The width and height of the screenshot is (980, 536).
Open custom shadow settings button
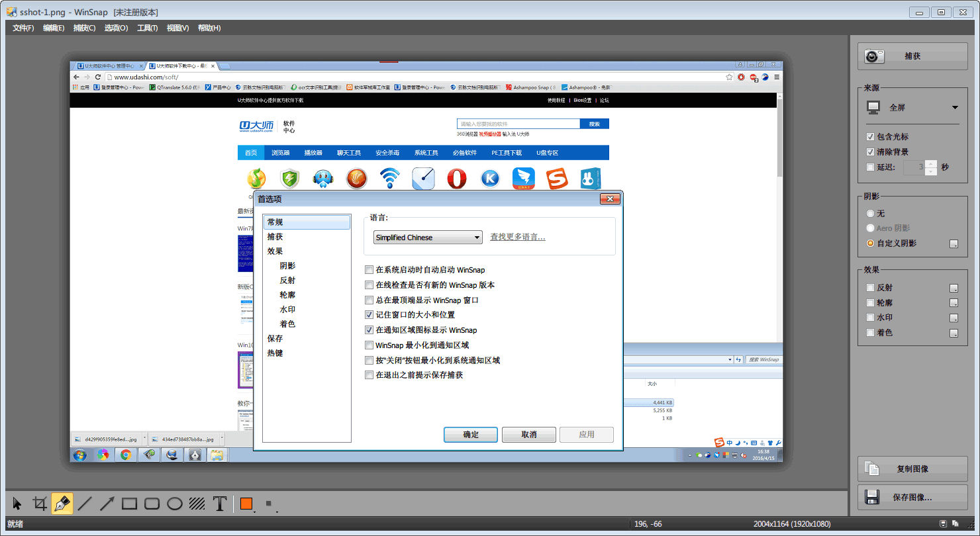pyautogui.click(x=954, y=244)
